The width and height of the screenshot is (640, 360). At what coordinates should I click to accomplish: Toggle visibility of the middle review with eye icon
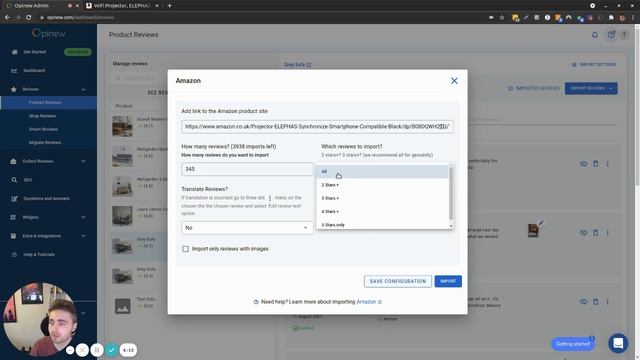click(x=584, y=233)
